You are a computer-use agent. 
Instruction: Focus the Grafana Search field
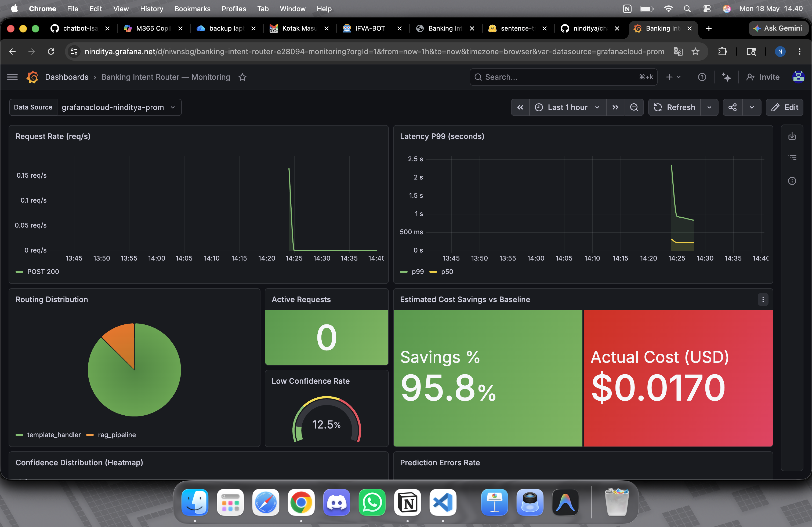[563, 77]
